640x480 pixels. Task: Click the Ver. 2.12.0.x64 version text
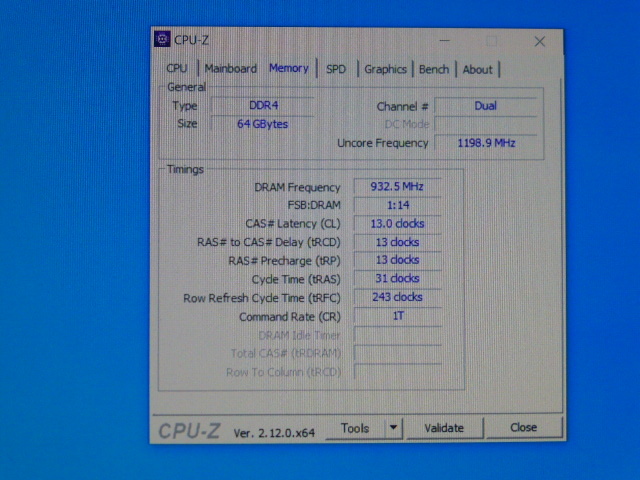click(x=274, y=433)
